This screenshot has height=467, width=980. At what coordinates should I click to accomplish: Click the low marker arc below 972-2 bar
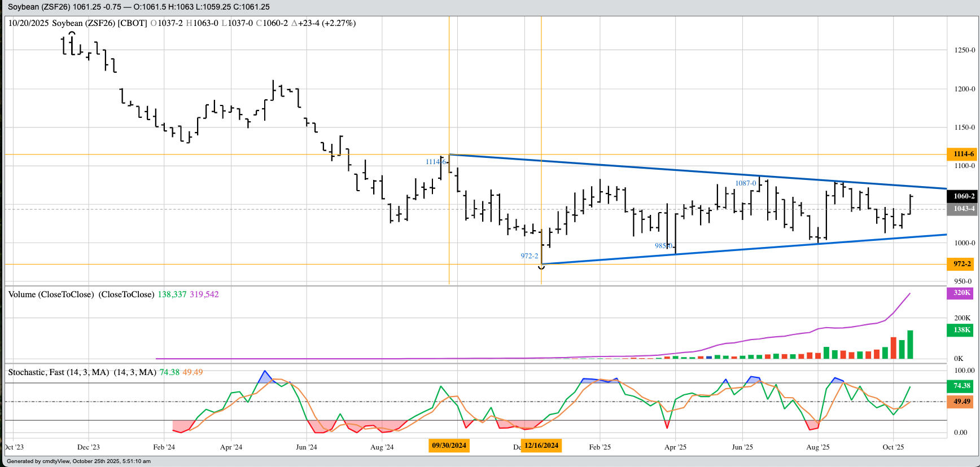click(x=541, y=267)
